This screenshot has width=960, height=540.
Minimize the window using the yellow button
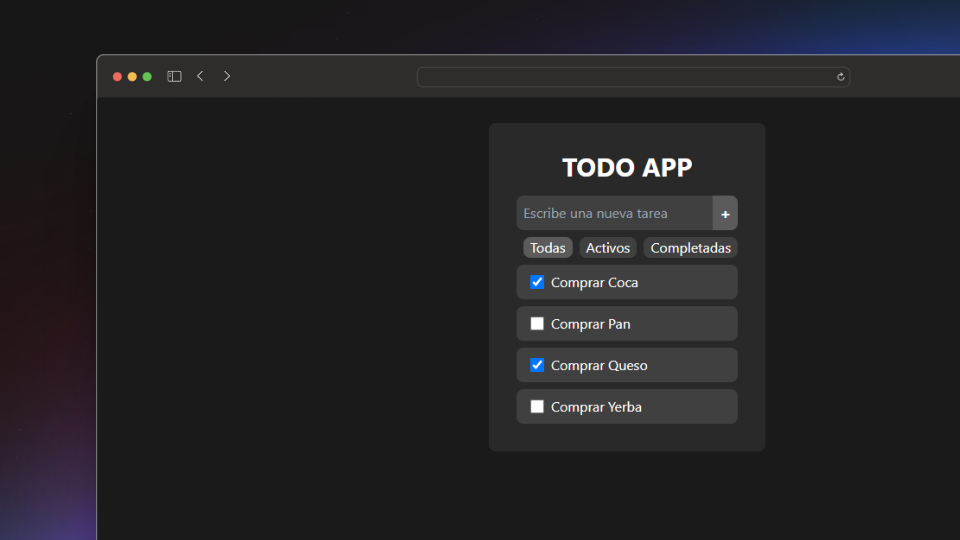(x=132, y=77)
